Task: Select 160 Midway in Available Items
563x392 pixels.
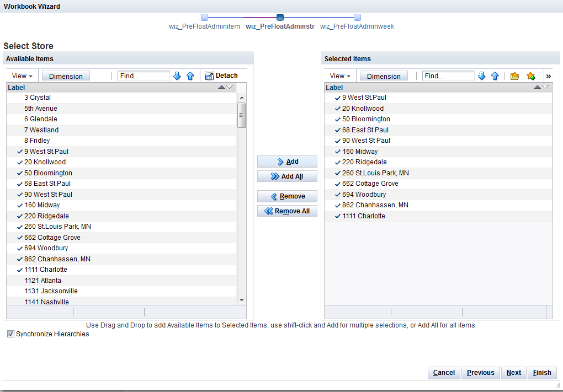Action: click(x=121, y=205)
